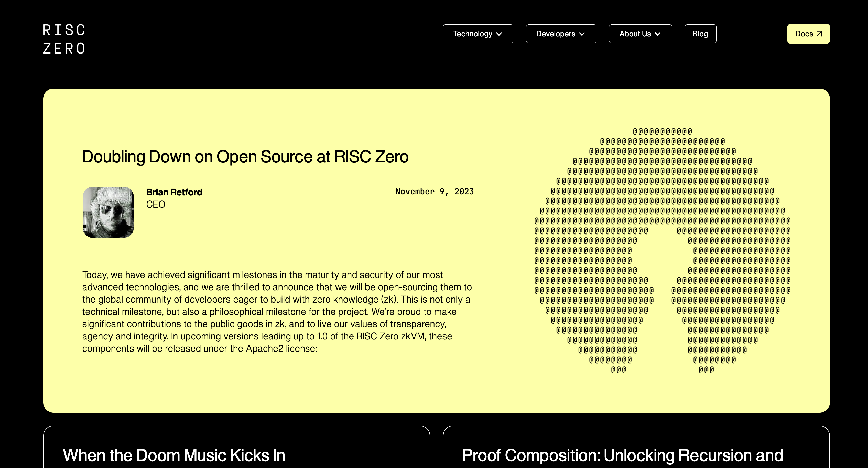Click the November 9, 2023 date

(434, 192)
